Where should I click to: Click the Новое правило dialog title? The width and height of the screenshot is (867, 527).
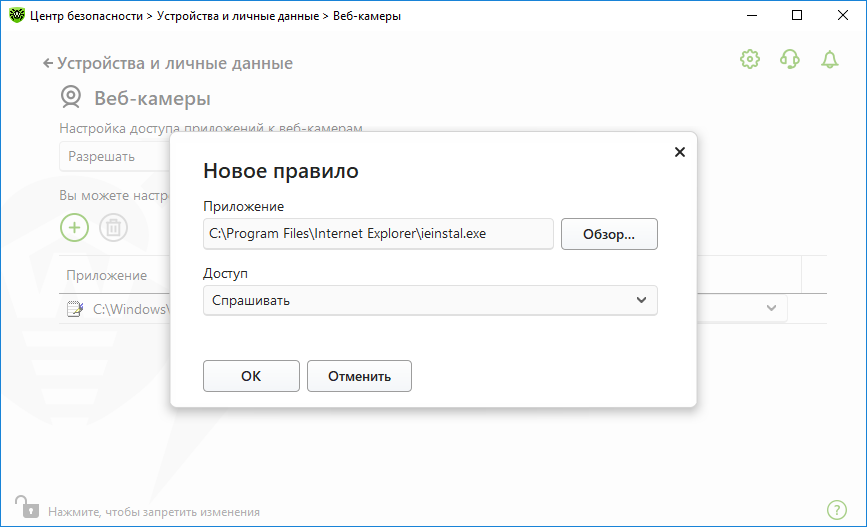pyautogui.click(x=281, y=171)
